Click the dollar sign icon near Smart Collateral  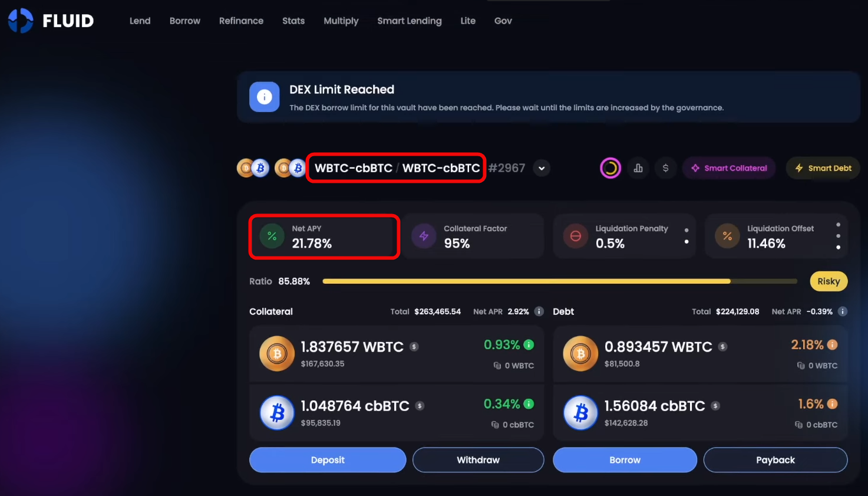click(665, 168)
